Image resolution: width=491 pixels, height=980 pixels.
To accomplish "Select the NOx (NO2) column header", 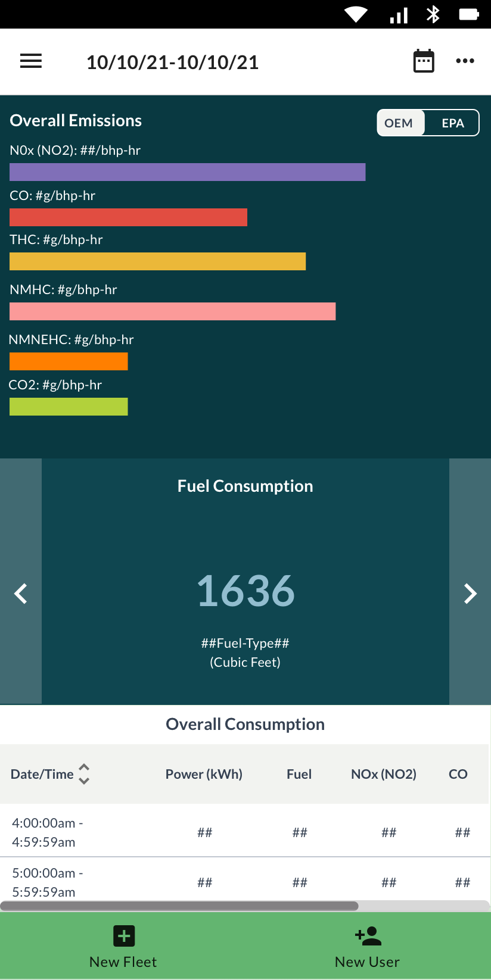I will pyautogui.click(x=383, y=774).
